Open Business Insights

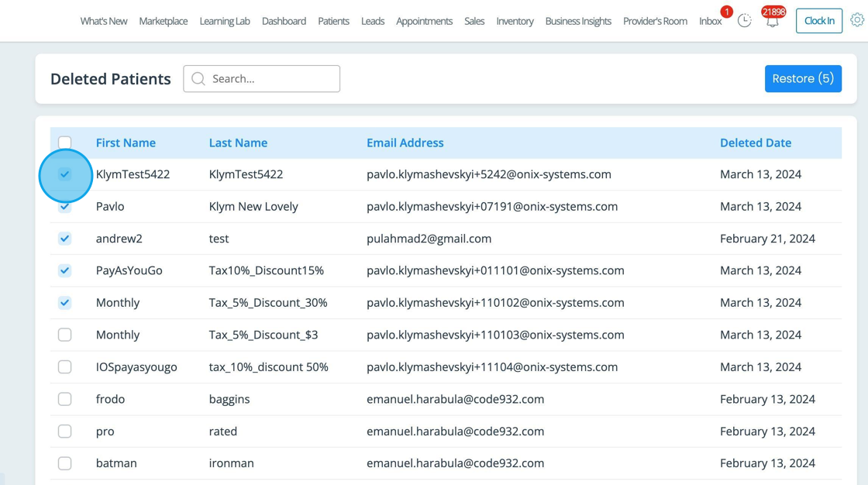click(578, 21)
